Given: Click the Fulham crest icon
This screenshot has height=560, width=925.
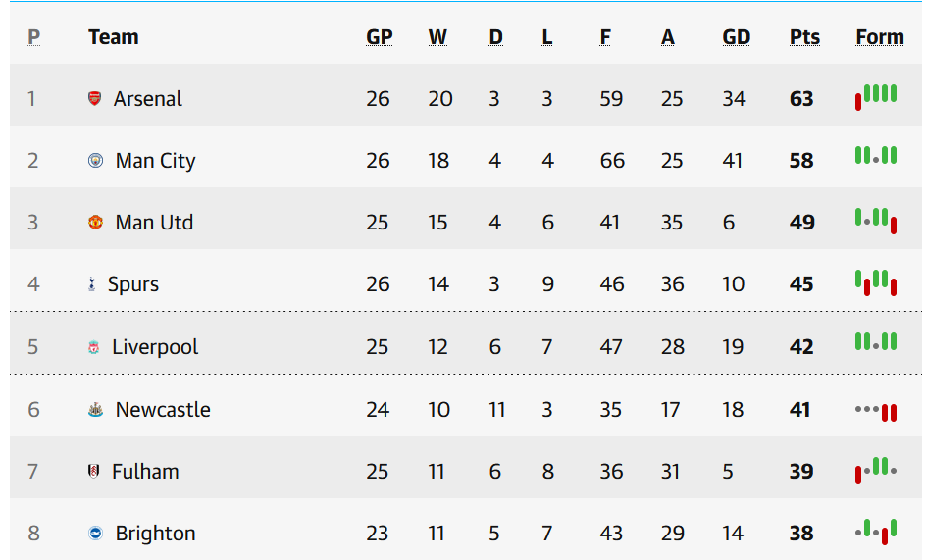Looking at the screenshot, I should pos(93,472).
